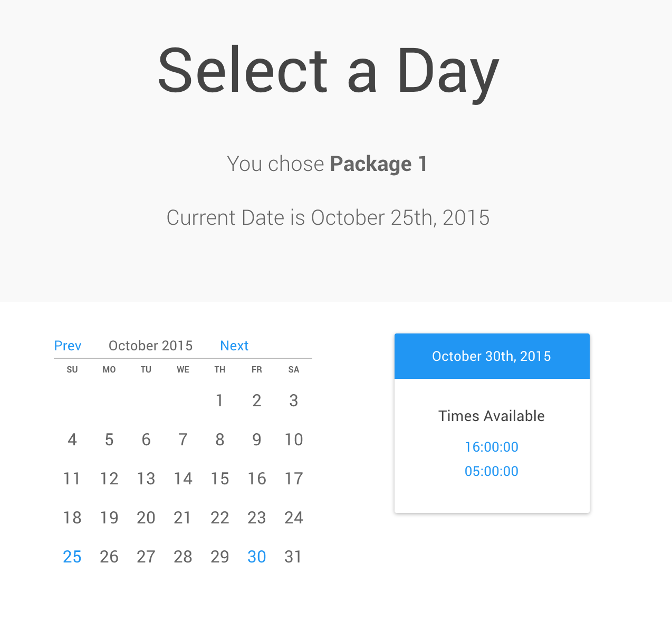Click Prev to view September 2015

68,346
